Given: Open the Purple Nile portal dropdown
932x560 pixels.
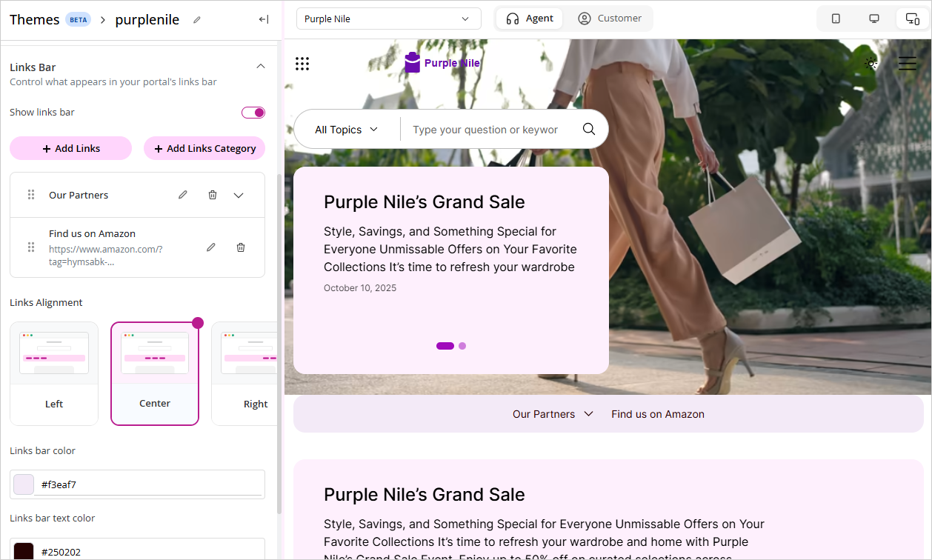Looking at the screenshot, I should 388,19.
